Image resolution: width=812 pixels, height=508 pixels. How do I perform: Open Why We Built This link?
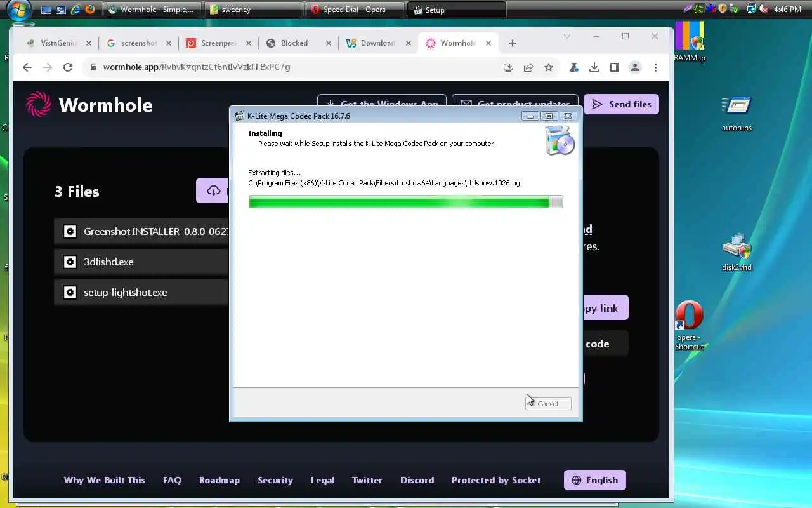(x=105, y=480)
